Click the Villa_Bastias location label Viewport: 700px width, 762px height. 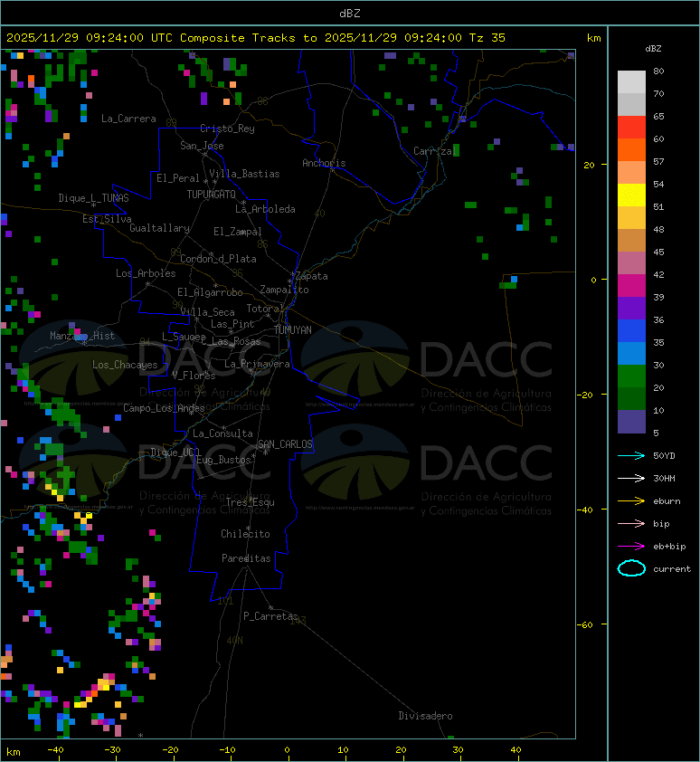point(245,174)
